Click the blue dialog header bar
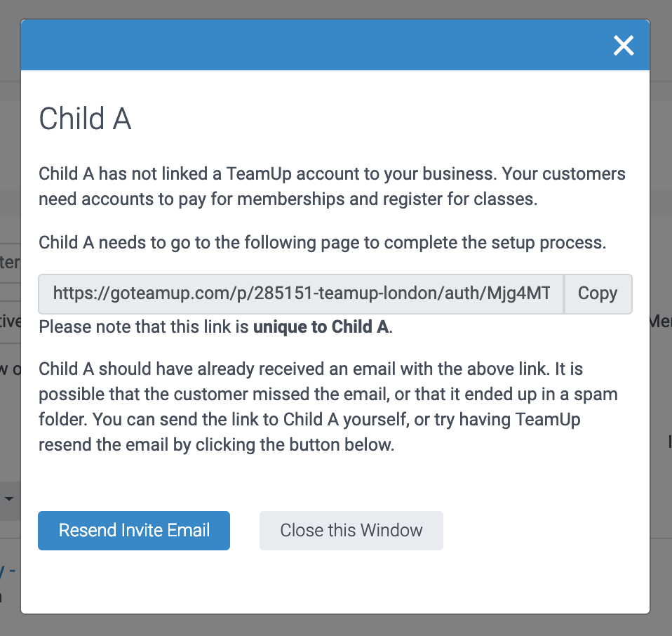672x636 pixels. pos(316,46)
